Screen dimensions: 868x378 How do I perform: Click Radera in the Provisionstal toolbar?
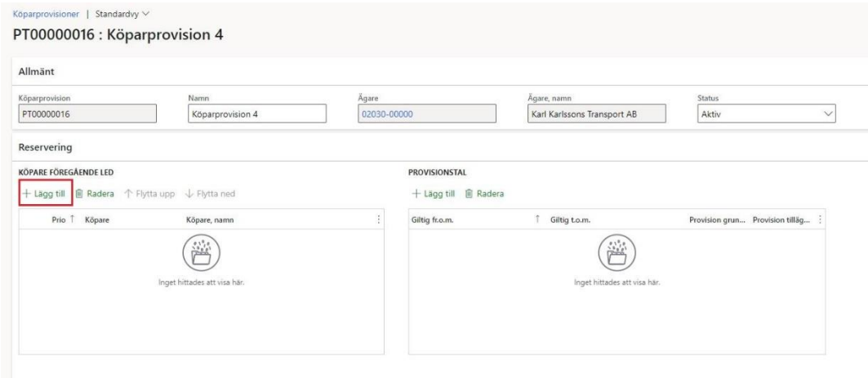(484, 193)
